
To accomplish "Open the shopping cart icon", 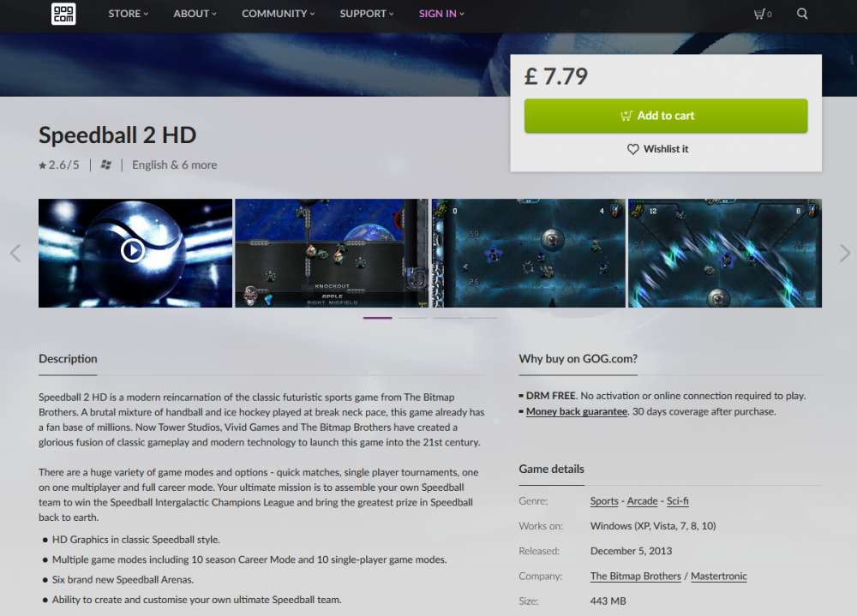I will point(763,14).
